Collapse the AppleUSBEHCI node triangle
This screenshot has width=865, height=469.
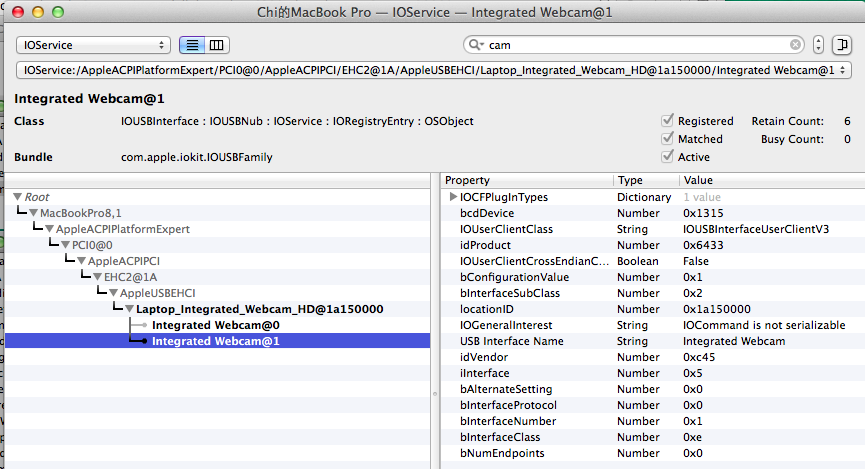113,293
